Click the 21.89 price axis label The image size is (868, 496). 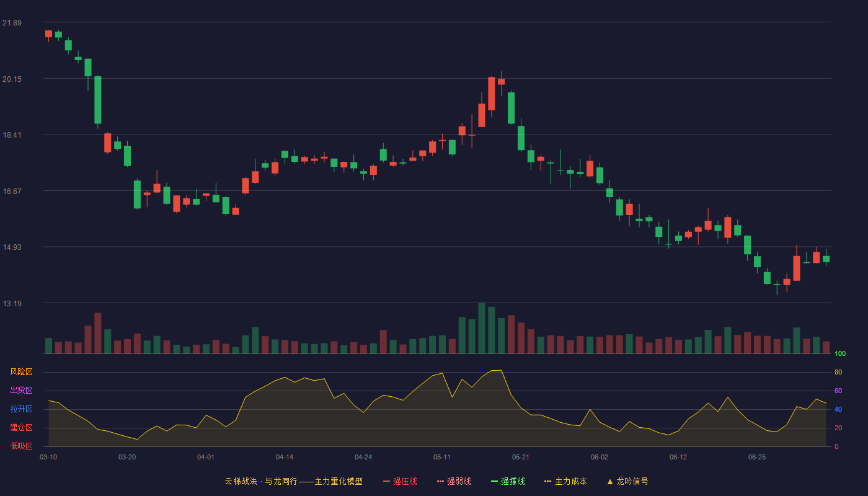[x=12, y=23]
